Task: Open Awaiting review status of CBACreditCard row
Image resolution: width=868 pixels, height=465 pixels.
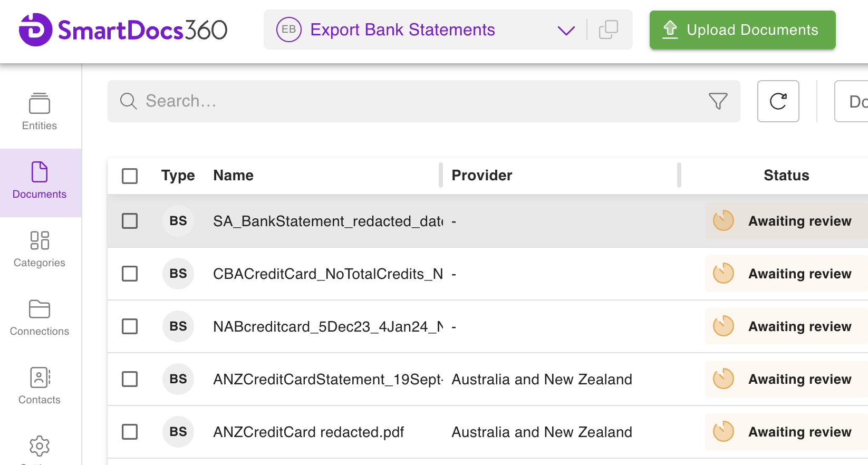Action: (x=786, y=274)
